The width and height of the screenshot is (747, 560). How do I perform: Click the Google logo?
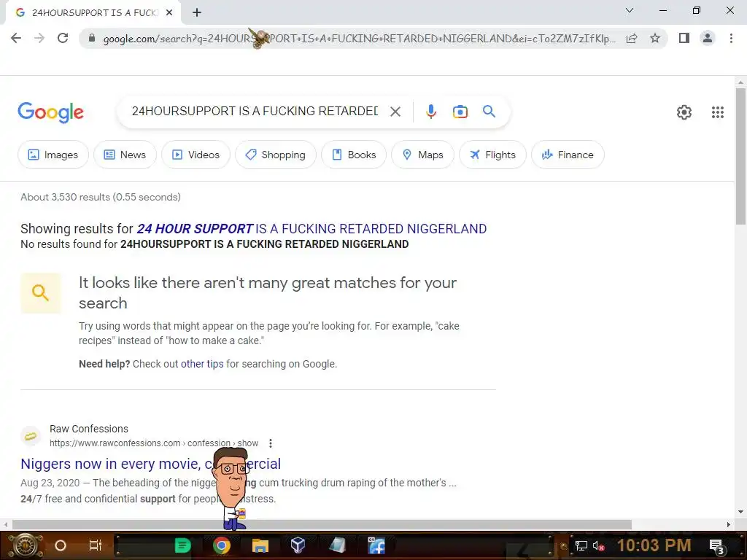click(x=50, y=112)
